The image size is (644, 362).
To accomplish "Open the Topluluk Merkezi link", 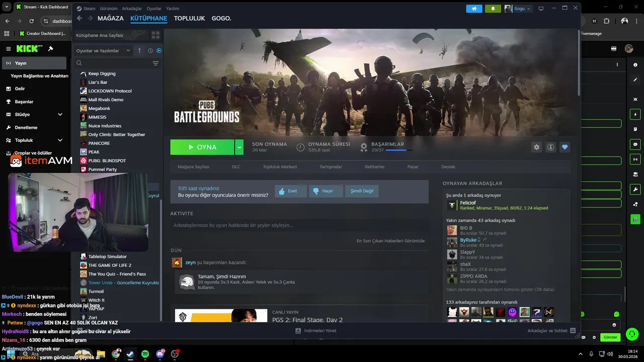I will (280, 166).
